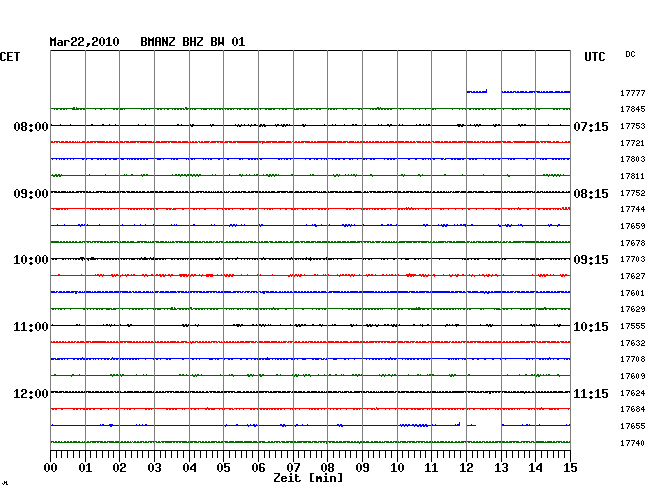This screenshot has height=494, width=650.
Task: Click the 10:00 CET time label
Action: [x=31, y=260]
